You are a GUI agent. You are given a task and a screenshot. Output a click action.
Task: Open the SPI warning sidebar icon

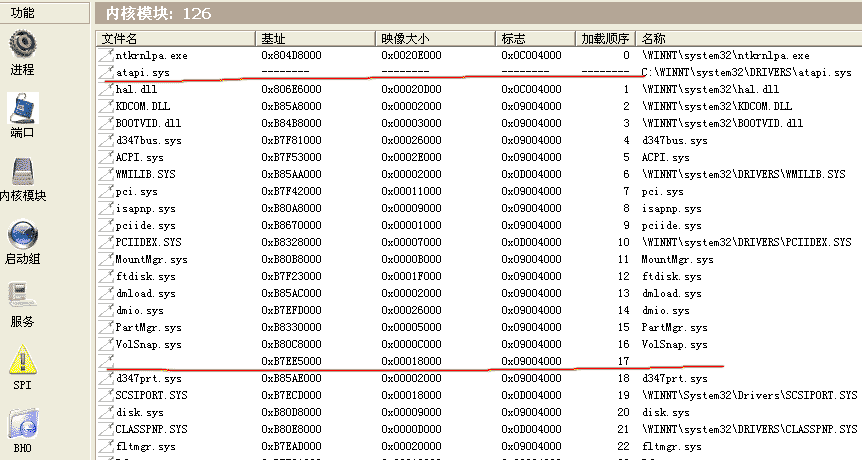coord(23,360)
